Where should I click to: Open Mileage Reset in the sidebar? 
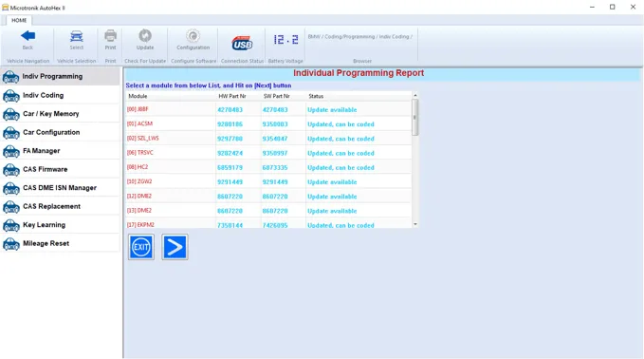tap(60, 243)
